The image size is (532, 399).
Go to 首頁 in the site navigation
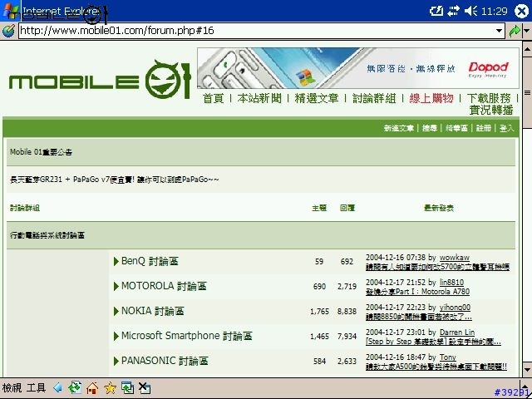213,98
